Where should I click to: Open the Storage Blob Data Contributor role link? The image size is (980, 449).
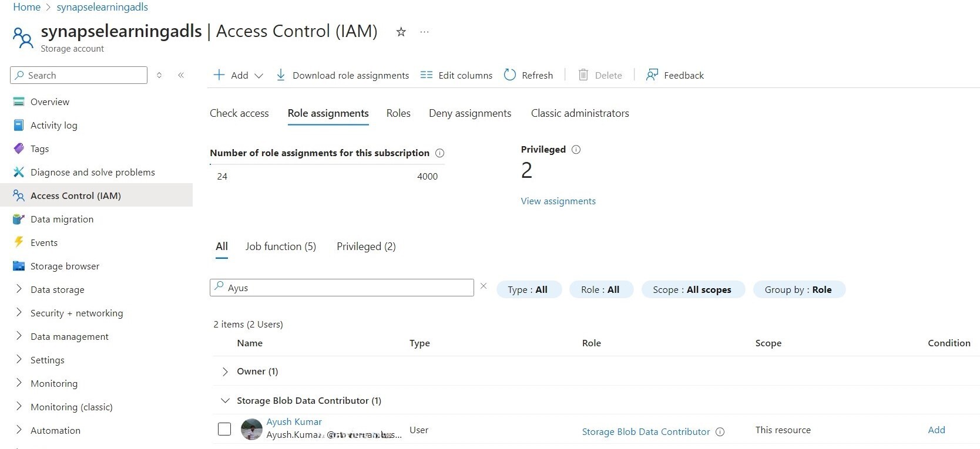[x=646, y=432]
